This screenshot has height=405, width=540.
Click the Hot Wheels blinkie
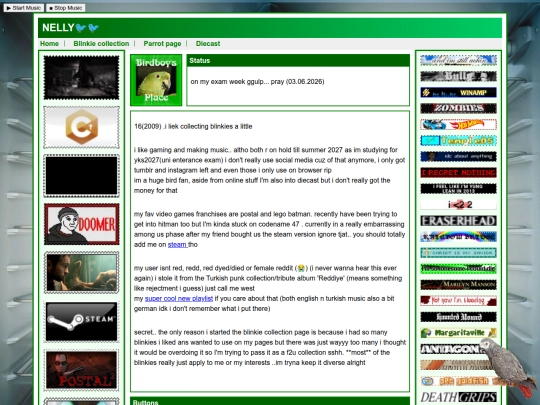click(458, 124)
